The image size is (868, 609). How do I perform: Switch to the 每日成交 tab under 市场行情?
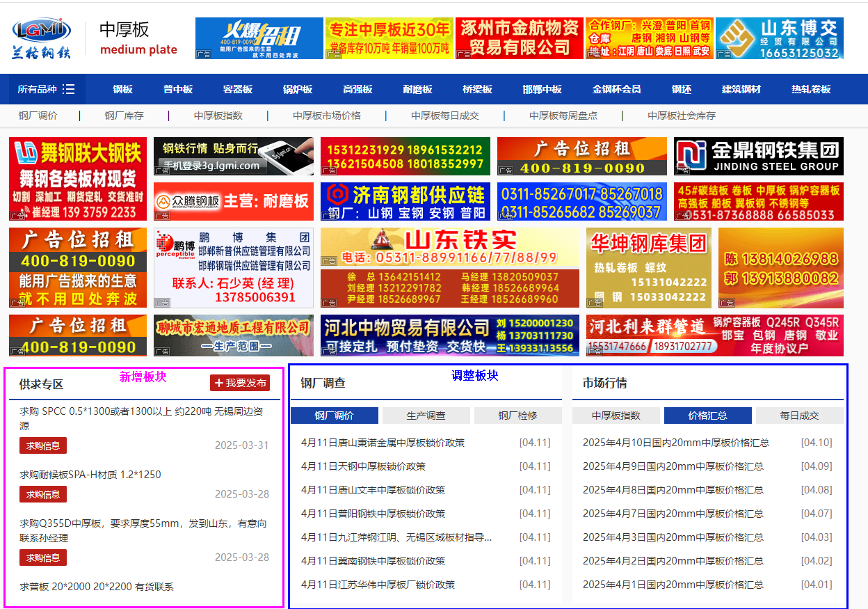tap(799, 416)
